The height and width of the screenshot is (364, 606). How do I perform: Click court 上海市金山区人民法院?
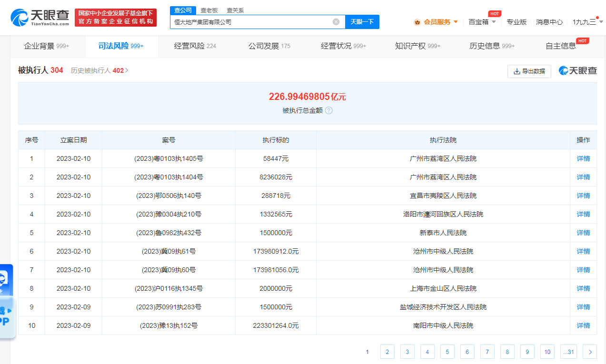point(443,288)
